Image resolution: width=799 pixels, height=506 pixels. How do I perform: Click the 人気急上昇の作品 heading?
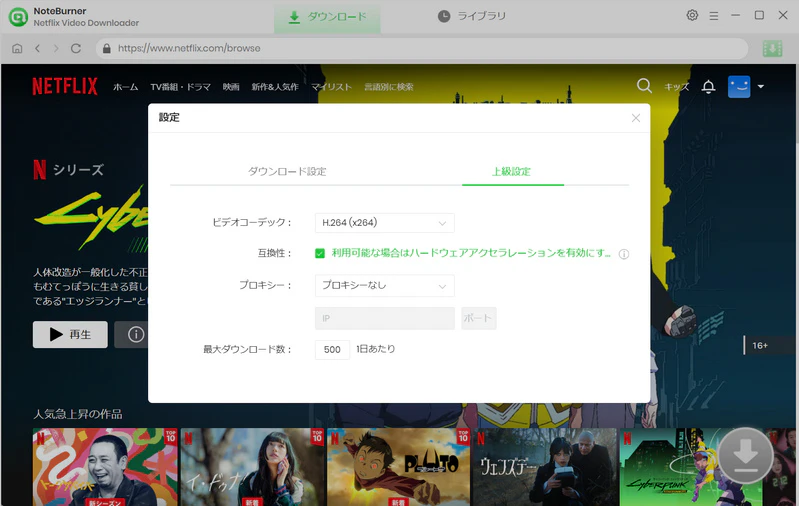[77, 414]
